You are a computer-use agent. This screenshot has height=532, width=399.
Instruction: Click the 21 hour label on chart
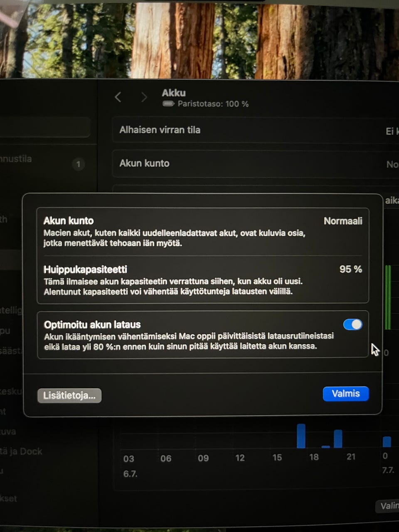tap(351, 457)
